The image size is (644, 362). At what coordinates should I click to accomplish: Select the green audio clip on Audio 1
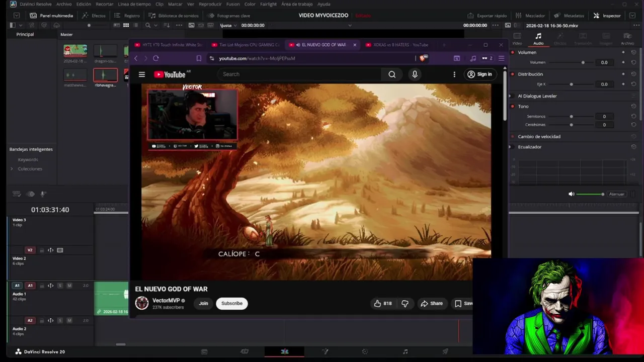click(111, 298)
